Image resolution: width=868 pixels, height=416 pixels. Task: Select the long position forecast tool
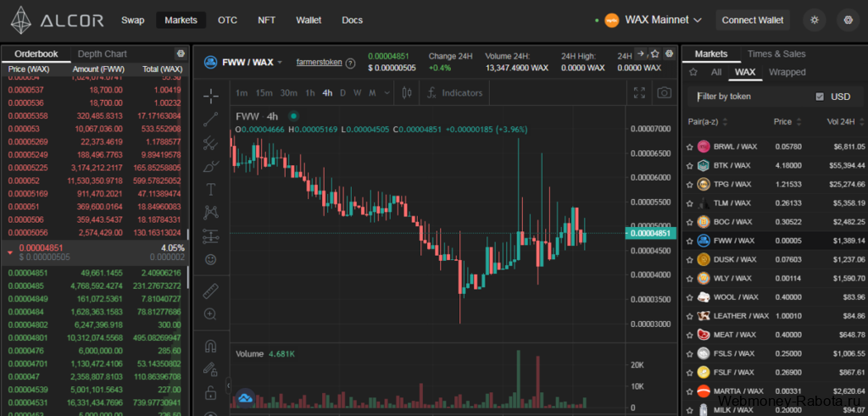(210, 236)
